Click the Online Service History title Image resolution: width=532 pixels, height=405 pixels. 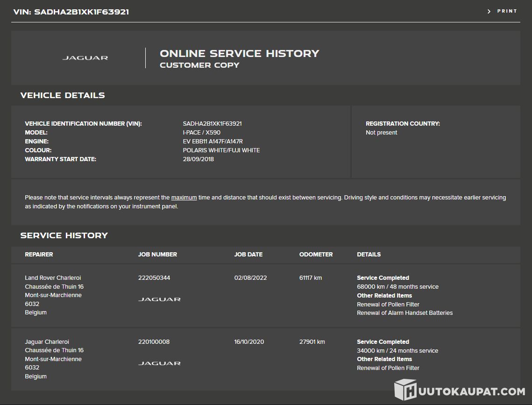tap(239, 54)
